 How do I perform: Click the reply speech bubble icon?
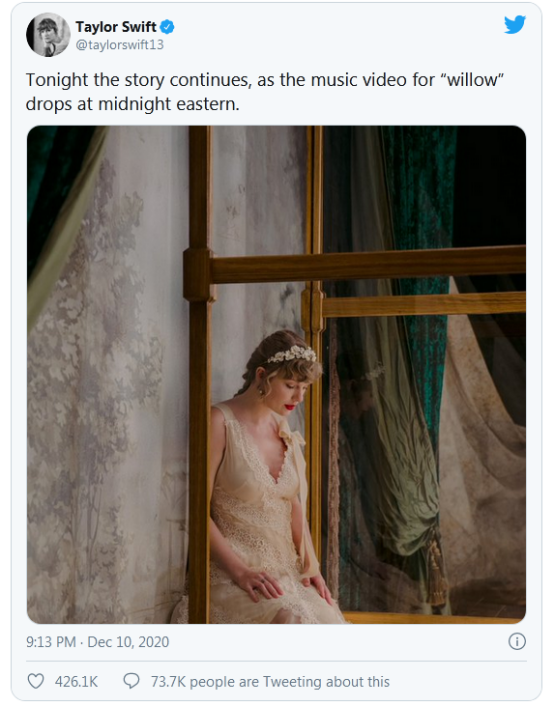131,681
